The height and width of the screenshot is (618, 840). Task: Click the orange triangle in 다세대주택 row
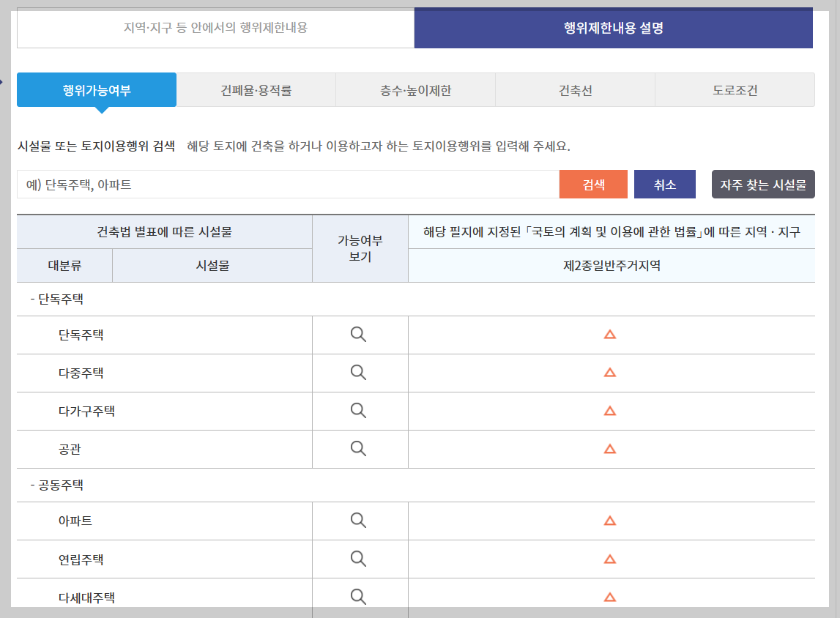click(x=609, y=597)
